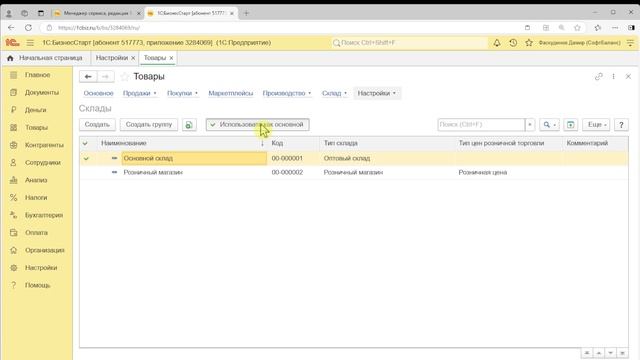Sort by the Код column header
The height and width of the screenshot is (360, 640).
tap(293, 143)
